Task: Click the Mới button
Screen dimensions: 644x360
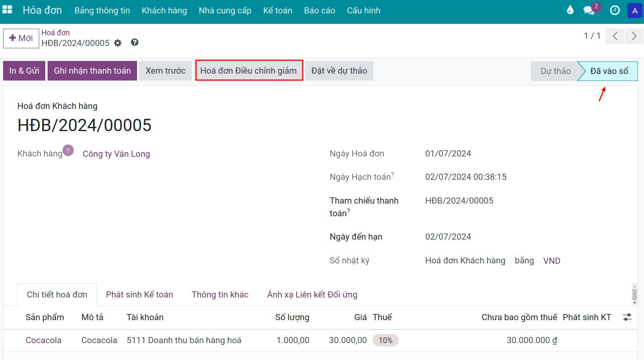Action: point(21,38)
